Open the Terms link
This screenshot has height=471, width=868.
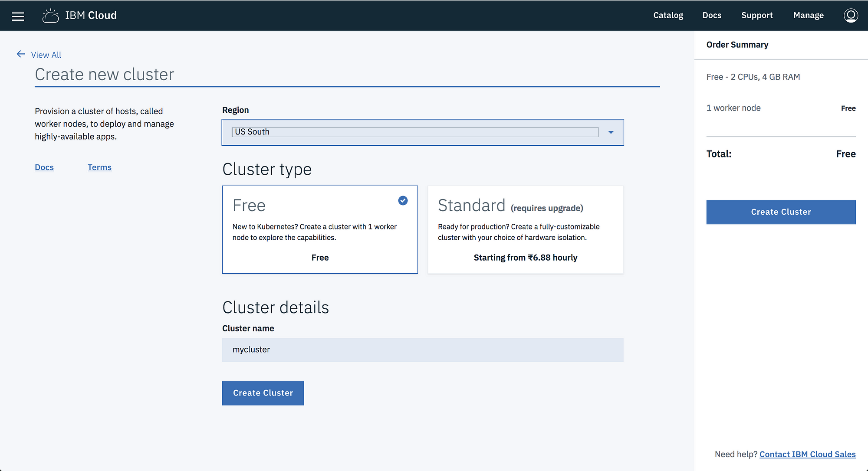click(99, 167)
